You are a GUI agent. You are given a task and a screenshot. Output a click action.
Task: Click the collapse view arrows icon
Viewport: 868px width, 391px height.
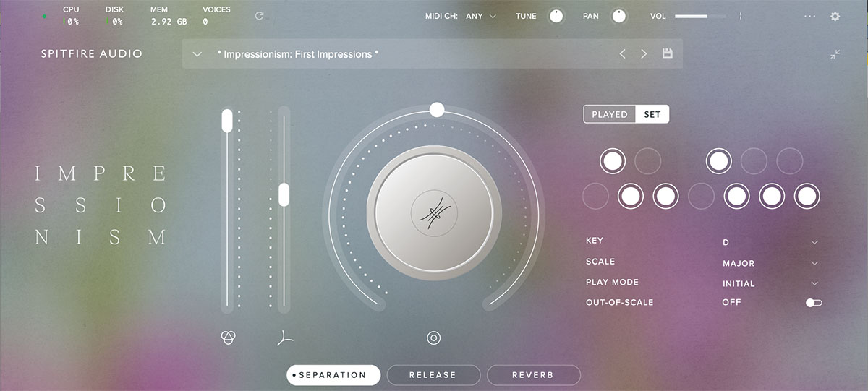(835, 54)
